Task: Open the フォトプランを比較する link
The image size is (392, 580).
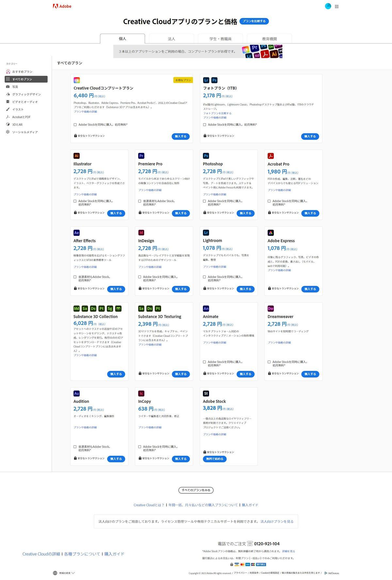Action: click(217, 113)
